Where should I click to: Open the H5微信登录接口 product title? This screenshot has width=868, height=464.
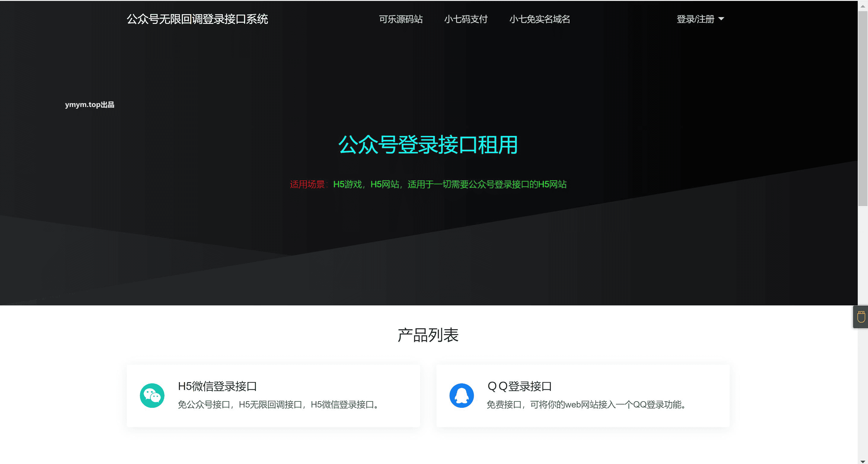coord(217,386)
